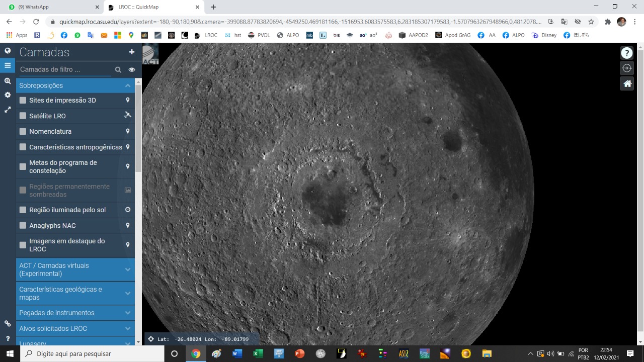Image resolution: width=644 pixels, height=362 pixels.
Task: Click the taskbar search box
Action: (92, 353)
